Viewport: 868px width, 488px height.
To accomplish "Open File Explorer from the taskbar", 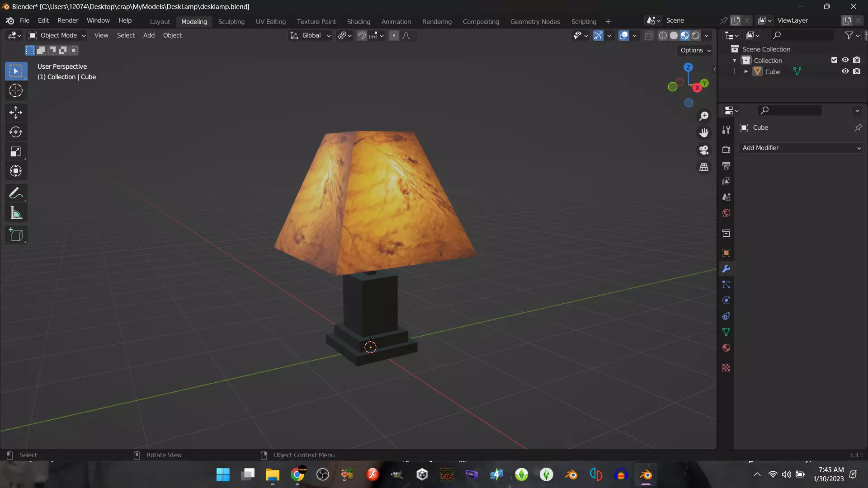I will 273,474.
